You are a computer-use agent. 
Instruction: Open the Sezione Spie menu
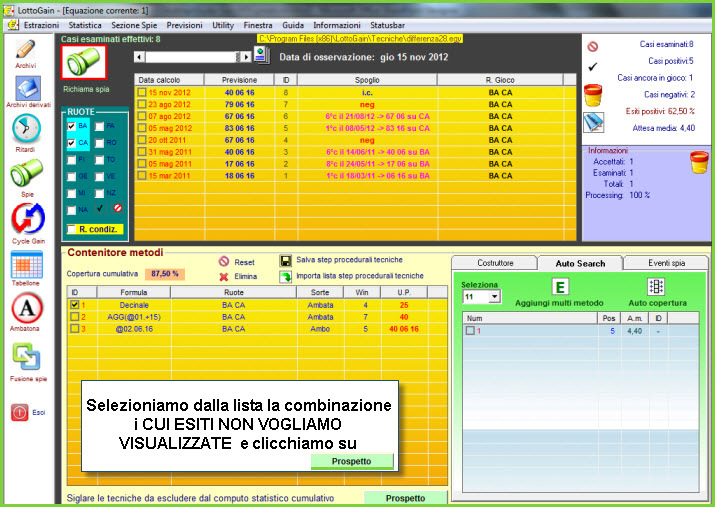134,25
